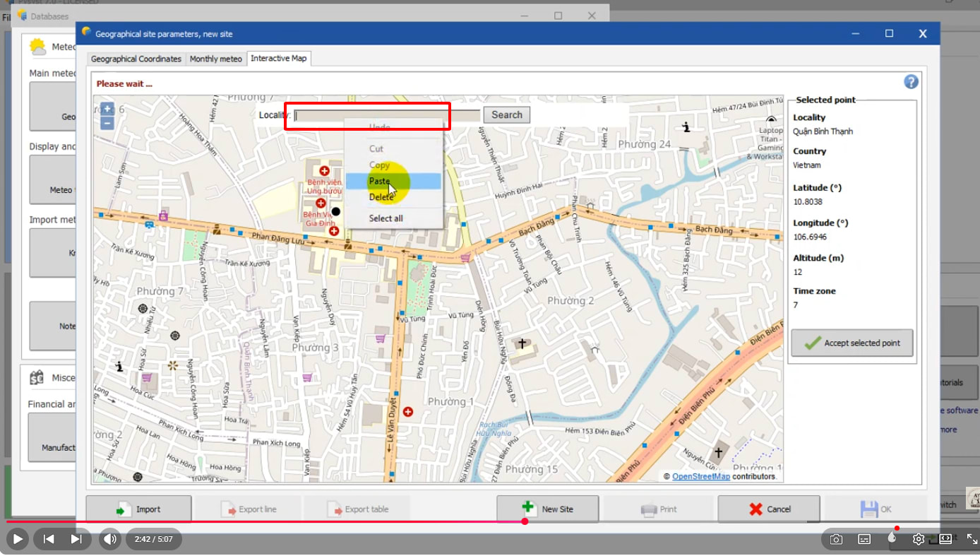
Task: Click the Export line button
Action: click(248, 509)
